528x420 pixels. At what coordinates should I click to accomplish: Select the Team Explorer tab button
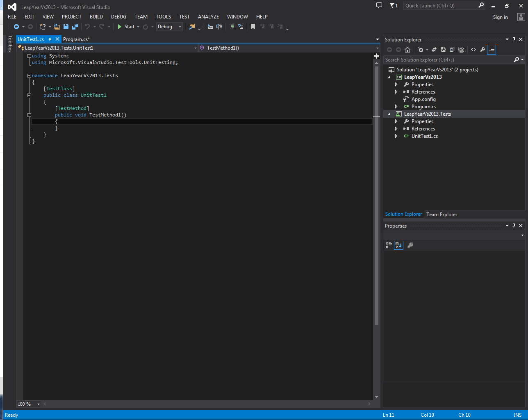tap(442, 214)
